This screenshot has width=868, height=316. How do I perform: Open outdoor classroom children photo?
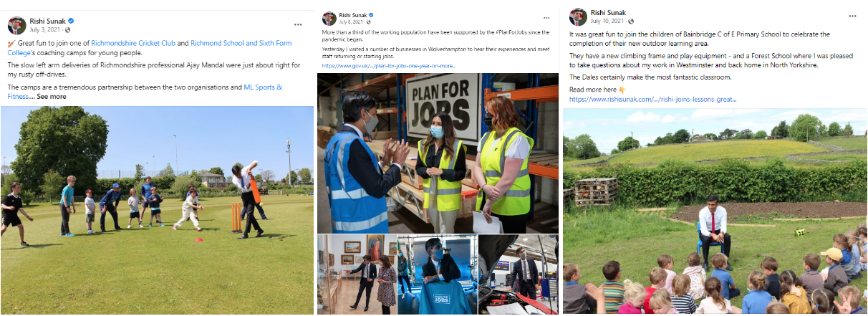click(x=715, y=211)
